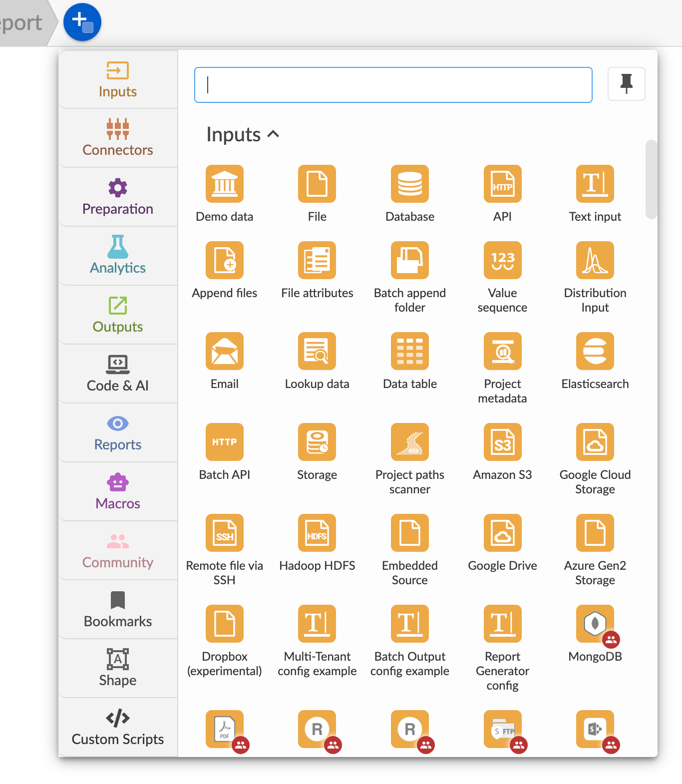Viewport: 682px width, 784px height.
Task: Select the FTP community node icon
Action: coord(503,729)
